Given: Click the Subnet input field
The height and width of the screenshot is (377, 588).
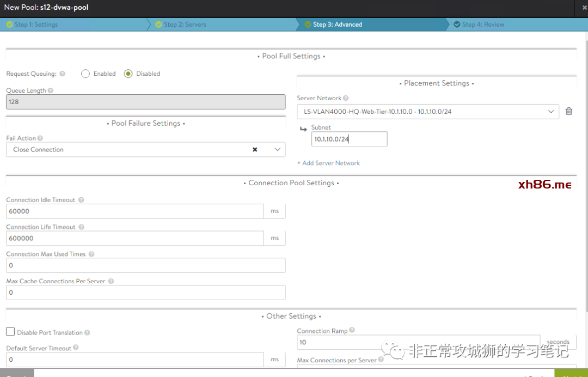Looking at the screenshot, I should [x=349, y=139].
